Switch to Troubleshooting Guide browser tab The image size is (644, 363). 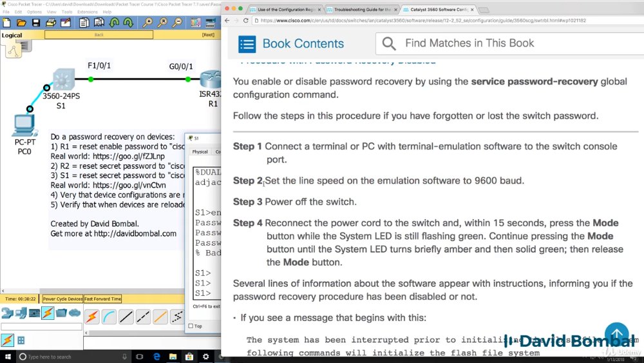click(361, 10)
